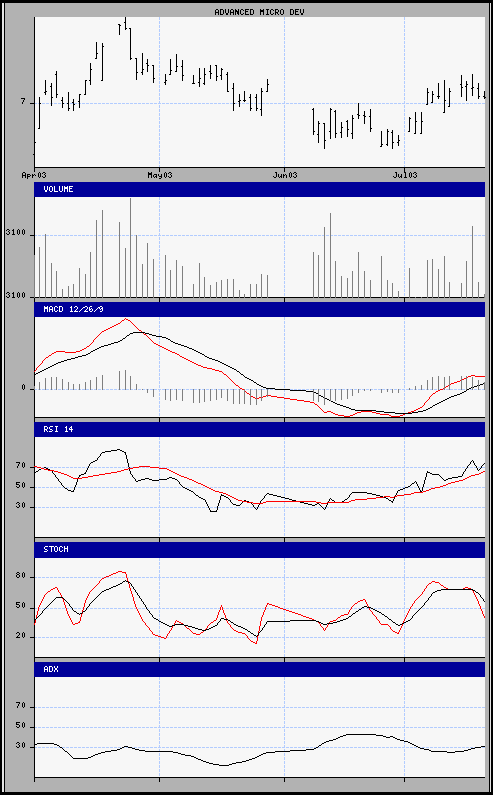Click the RSI 30 level label
The width and height of the screenshot is (493, 795).
[20, 507]
